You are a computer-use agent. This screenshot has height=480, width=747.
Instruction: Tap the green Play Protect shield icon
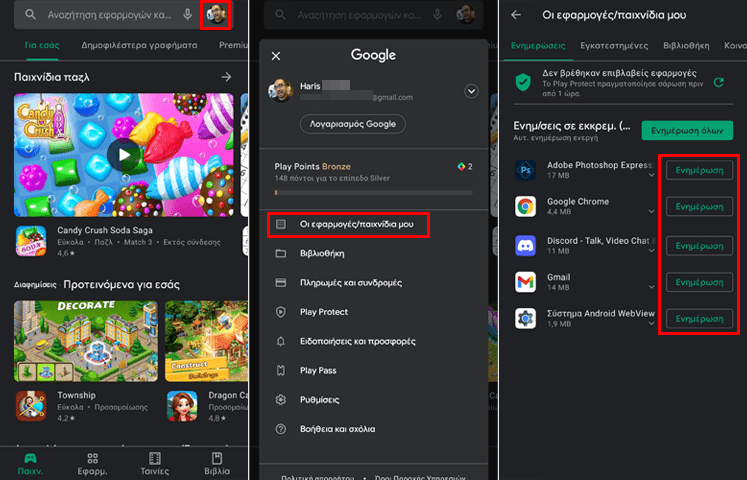[523, 82]
